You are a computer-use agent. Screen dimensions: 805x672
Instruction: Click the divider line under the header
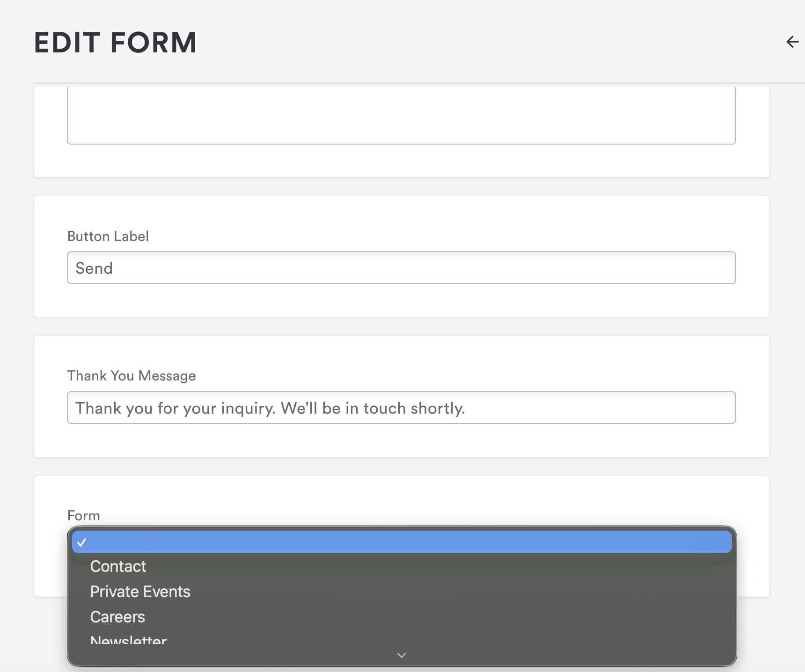click(x=419, y=83)
